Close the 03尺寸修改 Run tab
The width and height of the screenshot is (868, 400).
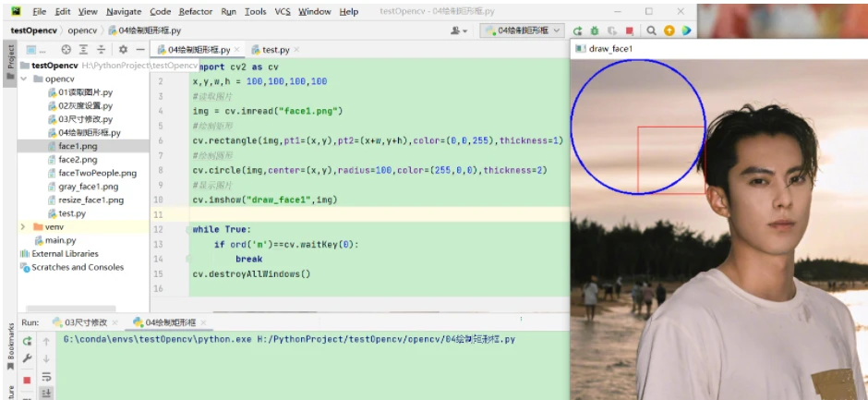coord(115,323)
